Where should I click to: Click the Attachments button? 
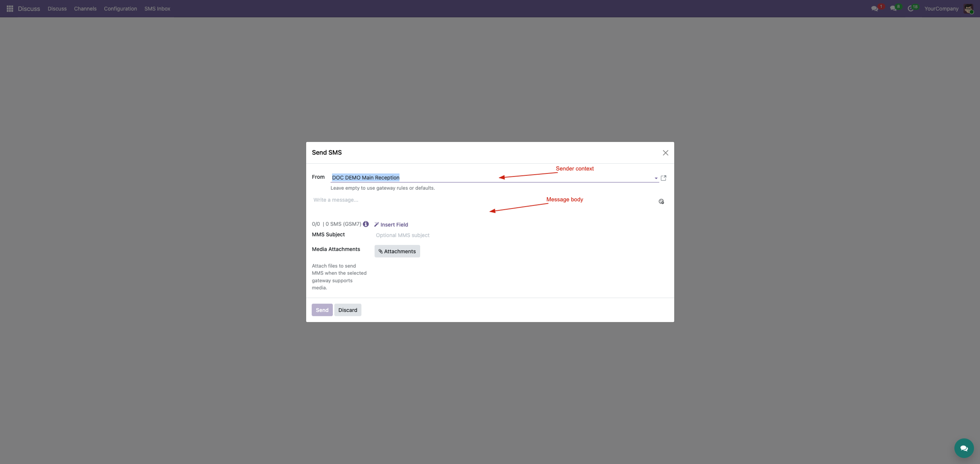pyautogui.click(x=397, y=251)
